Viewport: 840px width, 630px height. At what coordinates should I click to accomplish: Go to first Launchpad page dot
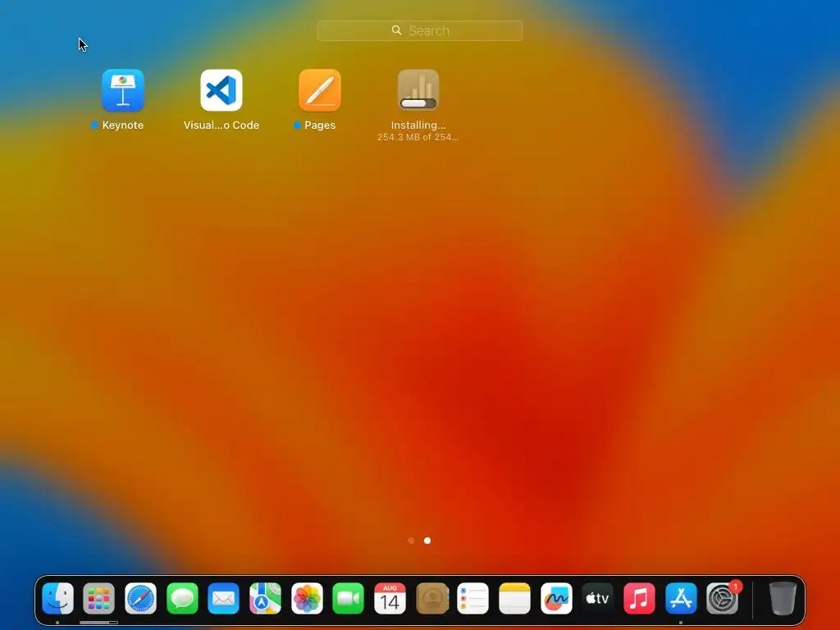point(411,541)
